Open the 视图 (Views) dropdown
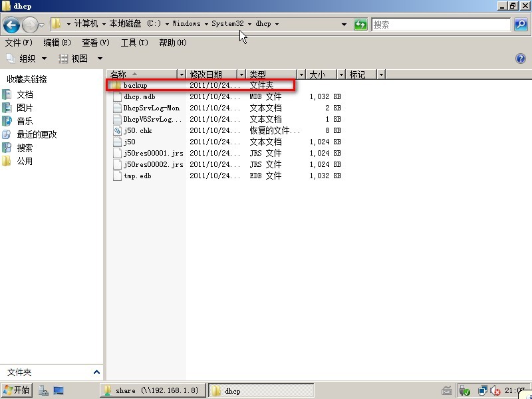The width and height of the screenshot is (532, 399). tap(80, 59)
